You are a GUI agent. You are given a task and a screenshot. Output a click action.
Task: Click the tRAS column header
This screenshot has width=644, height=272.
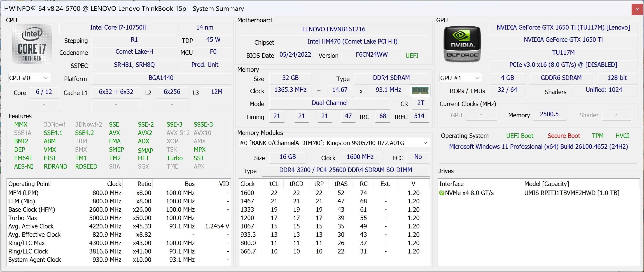coord(341,184)
